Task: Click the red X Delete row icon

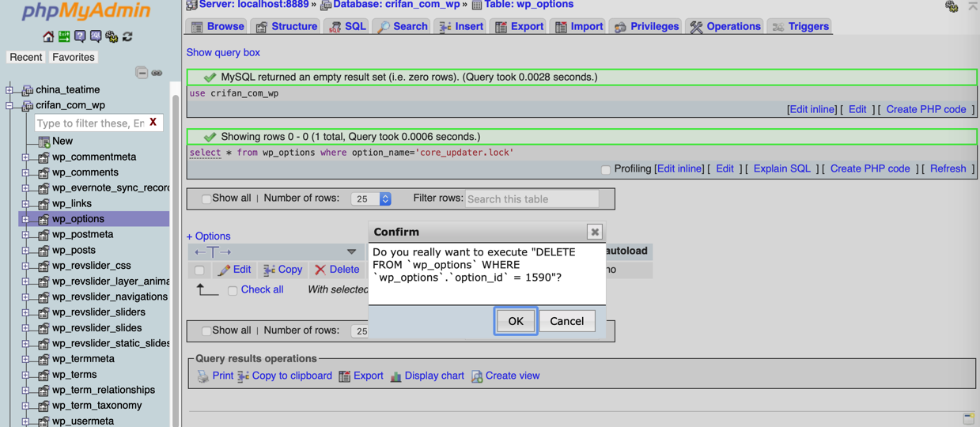Action: [x=320, y=270]
